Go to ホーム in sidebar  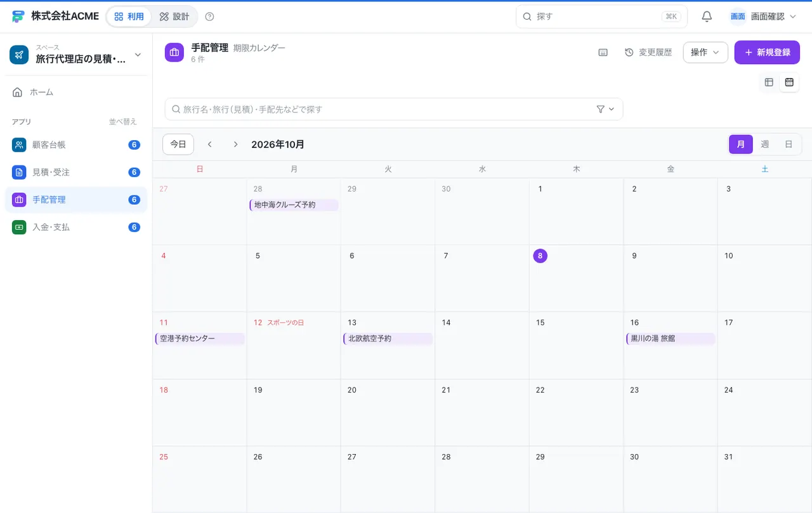coord(76,93)
